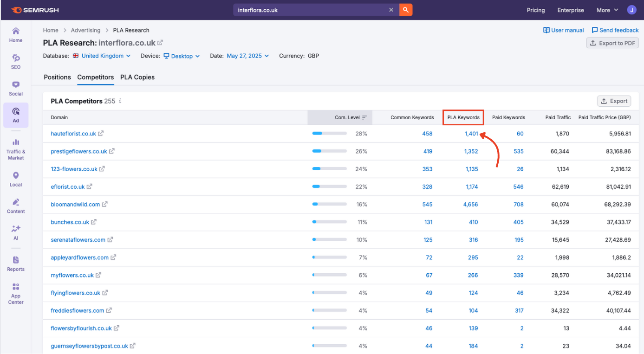This screenshot has width=644, height=354.
Task: Open the Social sidebar icon
Action: [16, 88]
